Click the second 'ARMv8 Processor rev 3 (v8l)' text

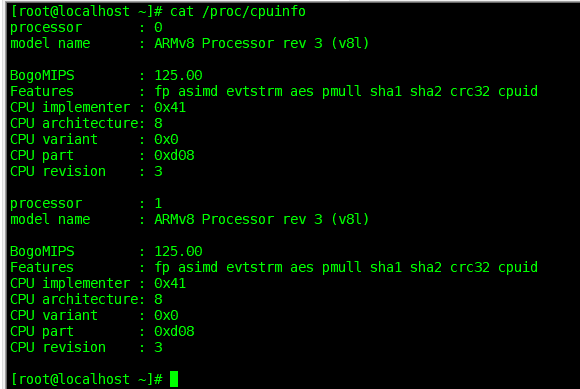coord(262,220)
